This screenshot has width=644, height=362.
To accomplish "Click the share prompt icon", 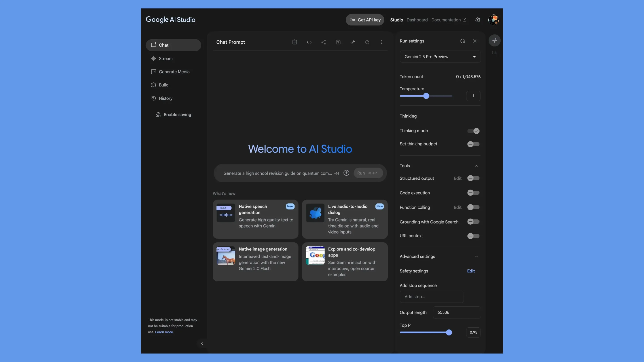I will click(x=324, y=42).
